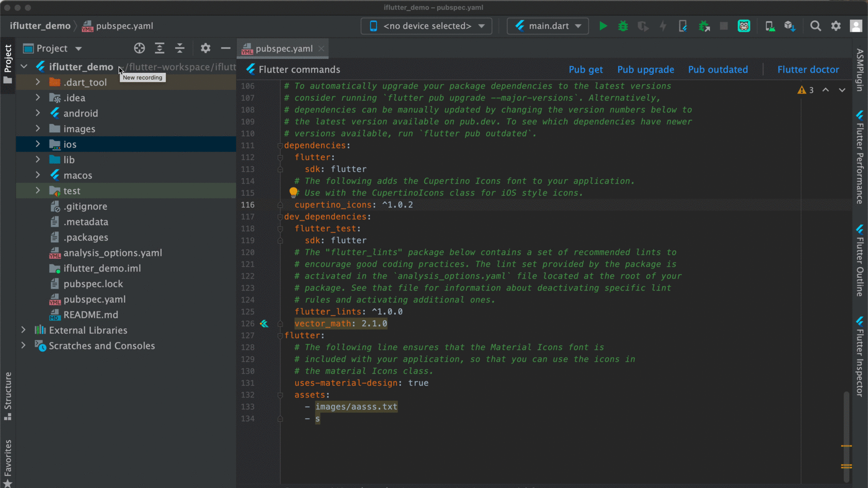The height and width of the screenshot is (488, 868).
Task: Select opened file target icon in Project panel
Action: [x=139, y=48]
